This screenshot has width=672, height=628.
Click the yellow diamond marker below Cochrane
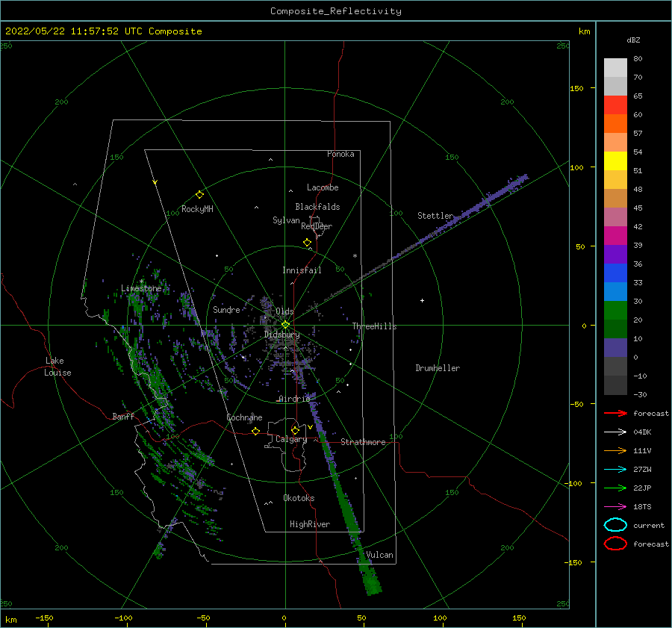(255, 431)
